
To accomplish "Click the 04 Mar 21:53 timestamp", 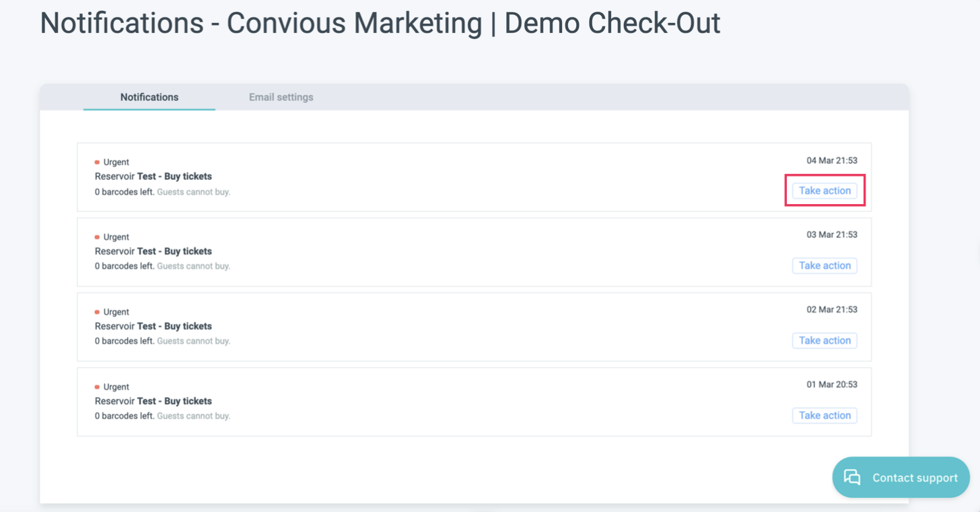I will (x=832, y=160).
